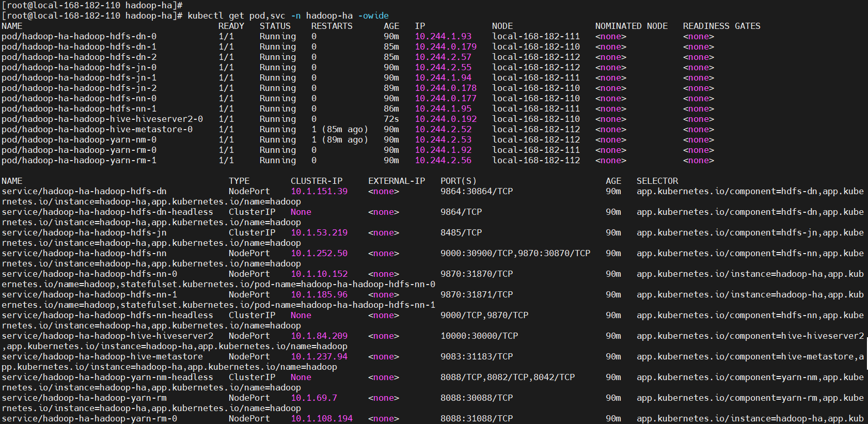Screen dimensions: 868x424
Task: Click IP address 10.244.1.94
Action: 443,78
